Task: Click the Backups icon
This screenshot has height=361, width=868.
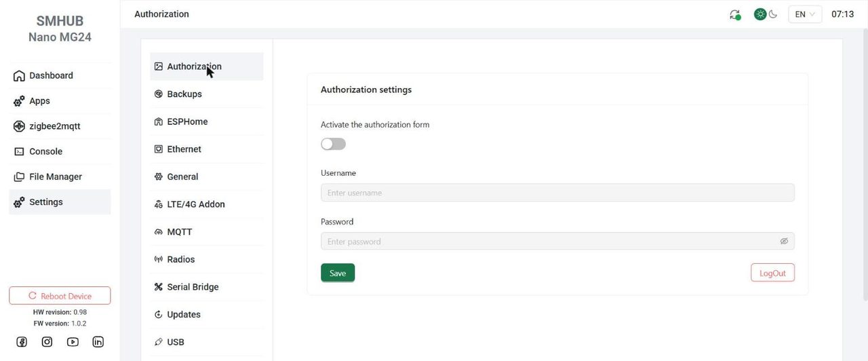Action: click(159, 94)
